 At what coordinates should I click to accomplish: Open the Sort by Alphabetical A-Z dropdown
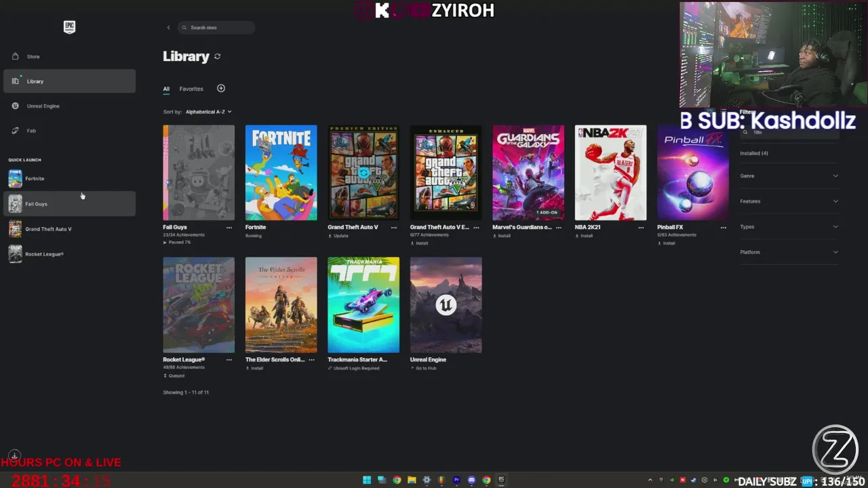click(x=208, y=112)
